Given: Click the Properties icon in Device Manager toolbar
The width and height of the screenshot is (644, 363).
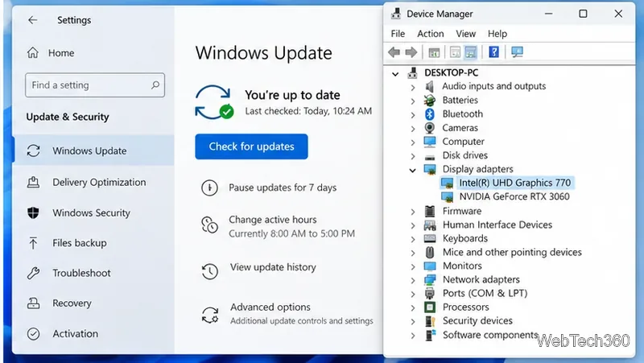Looking at the screenshot, I should pos(455,52).
